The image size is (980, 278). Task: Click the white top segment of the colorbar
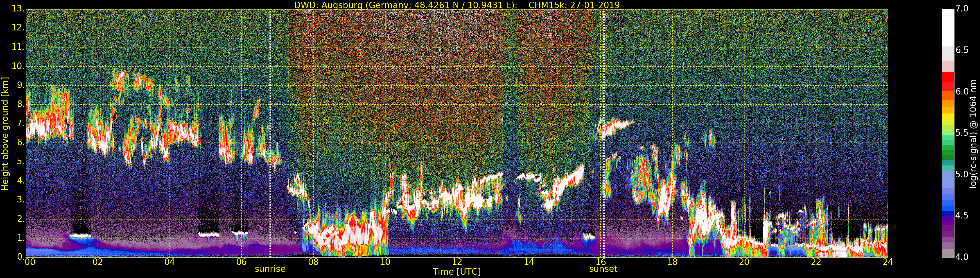[948, 27]
